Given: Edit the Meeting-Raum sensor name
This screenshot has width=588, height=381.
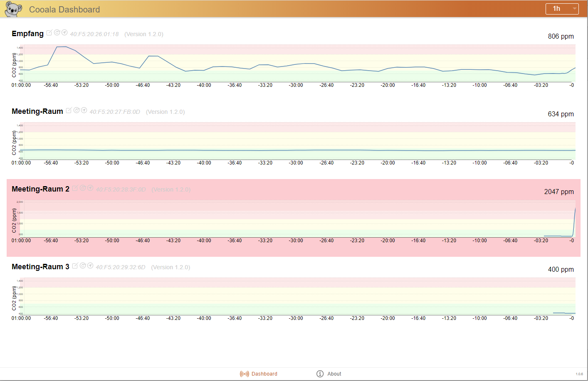Looking at the screenshot, I should (69, 111).
